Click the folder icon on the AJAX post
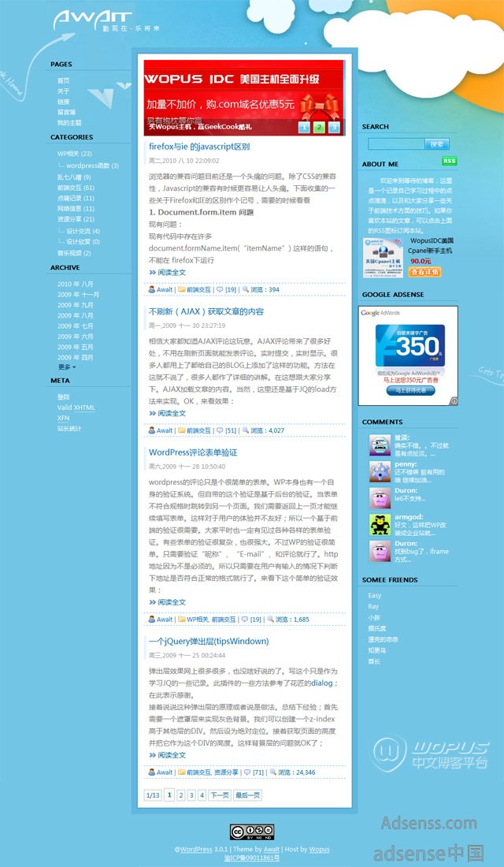 tap(181, 430)
